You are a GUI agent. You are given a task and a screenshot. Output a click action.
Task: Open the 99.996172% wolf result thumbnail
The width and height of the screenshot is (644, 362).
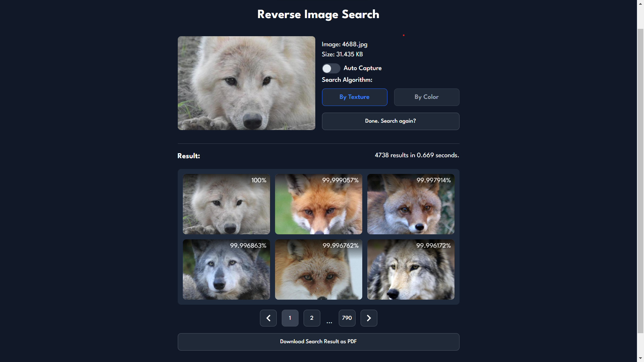pos(411,269)
